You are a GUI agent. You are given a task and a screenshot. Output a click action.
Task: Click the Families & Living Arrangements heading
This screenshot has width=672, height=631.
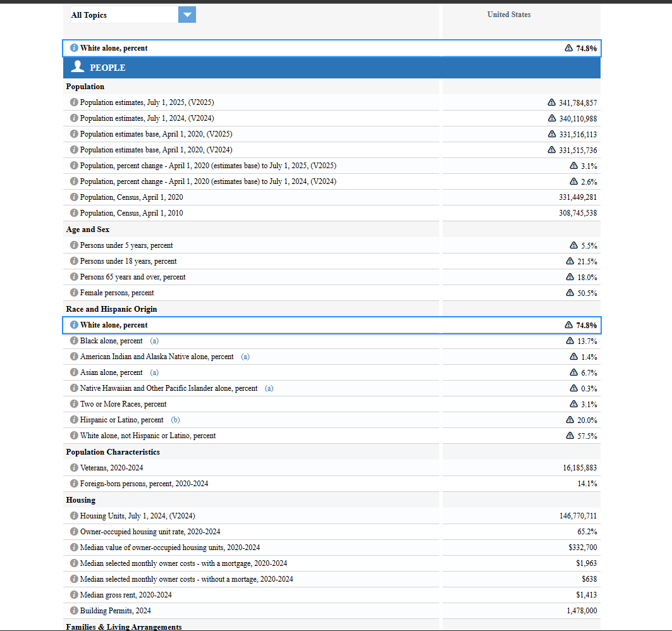pos(124,627)
